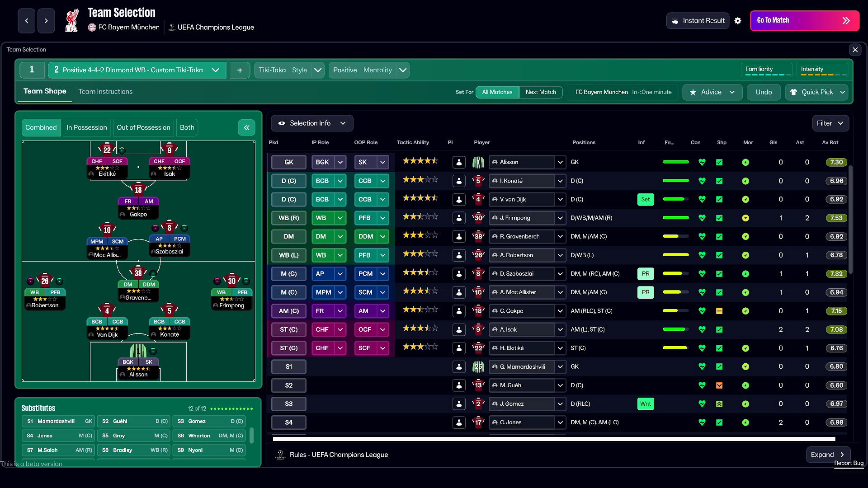Screen dimensions: 868x488
Task: Collapse the pitch panel with the double-chevron
Action: click(246, 127)
